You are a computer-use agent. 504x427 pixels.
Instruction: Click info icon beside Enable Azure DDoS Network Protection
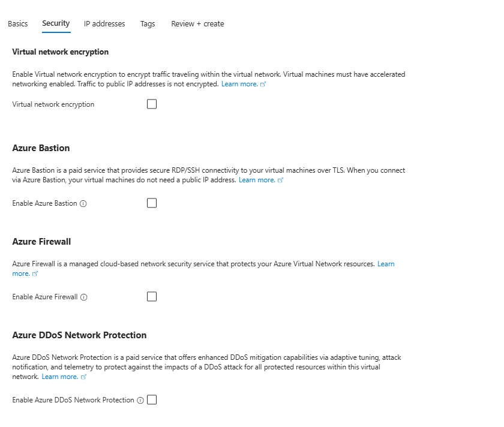tap(140, 401)
